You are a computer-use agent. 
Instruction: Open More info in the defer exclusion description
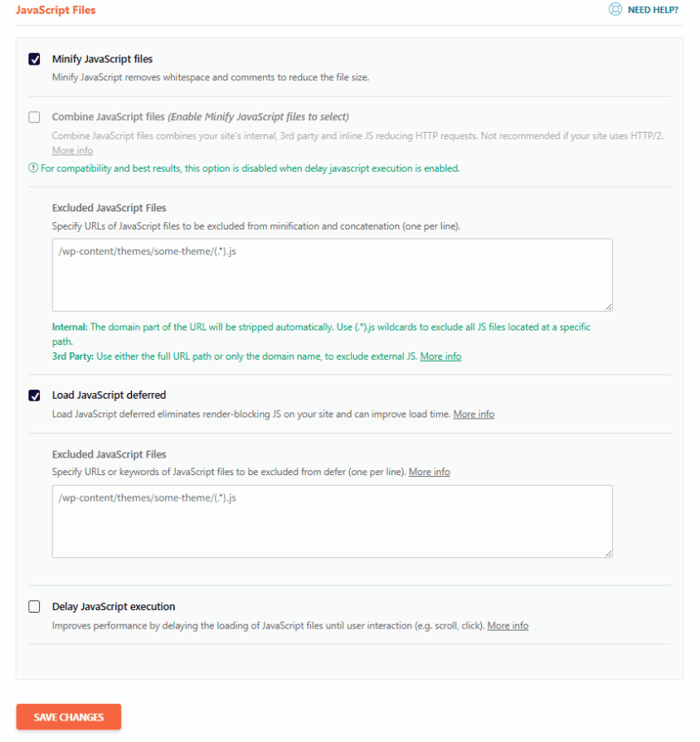click(429, 471)
